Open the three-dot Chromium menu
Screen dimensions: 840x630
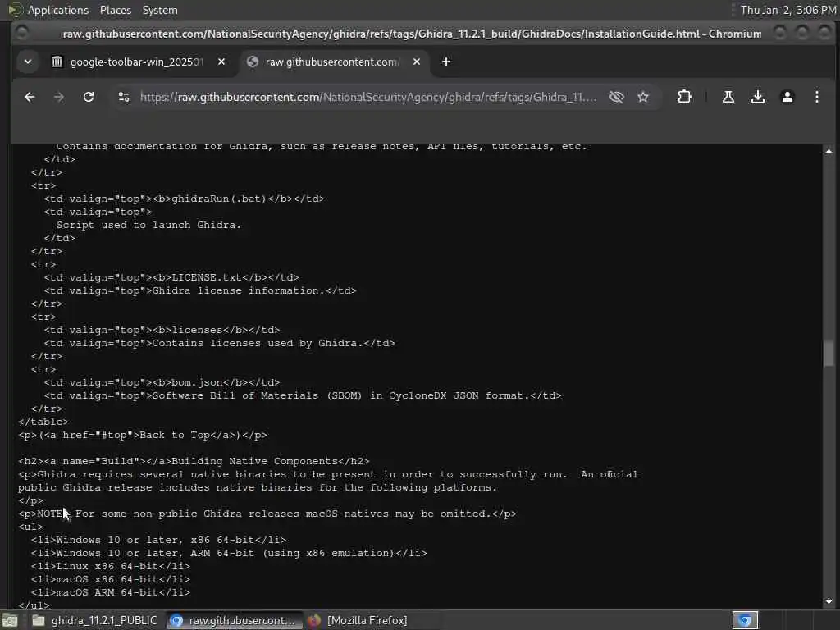[816, 97]
